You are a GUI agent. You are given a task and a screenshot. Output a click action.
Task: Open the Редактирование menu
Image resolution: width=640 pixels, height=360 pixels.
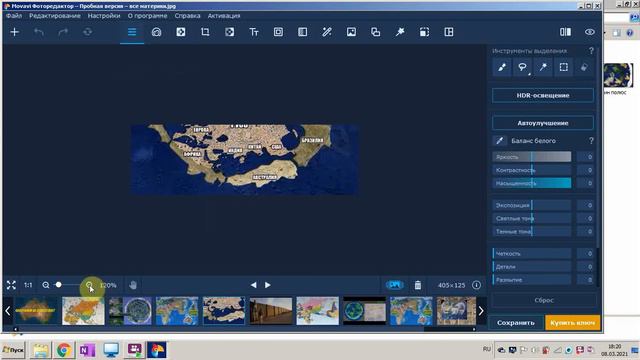(55, 16)
